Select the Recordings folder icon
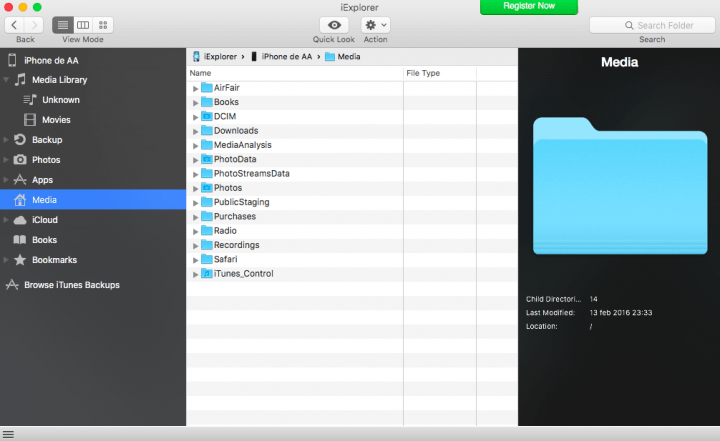The width and height of the screenshot is (720, 441). tap(207, 244)
